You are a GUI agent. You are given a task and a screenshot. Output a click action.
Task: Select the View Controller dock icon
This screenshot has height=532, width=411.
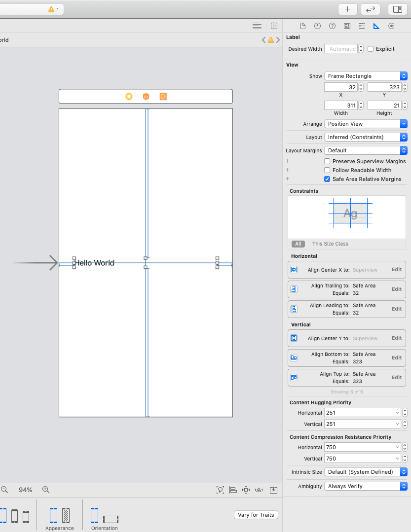(x=129, y=96)
